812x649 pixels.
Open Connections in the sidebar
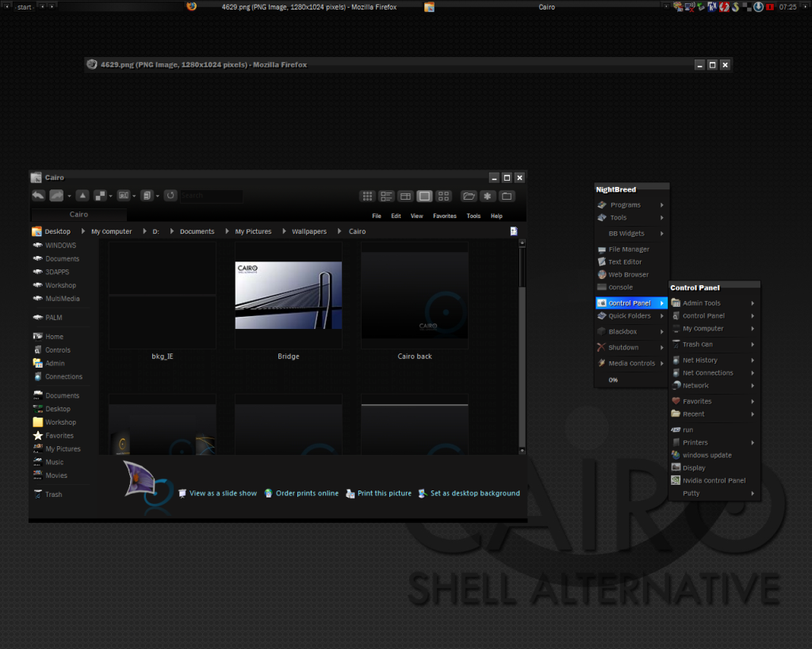58,376
